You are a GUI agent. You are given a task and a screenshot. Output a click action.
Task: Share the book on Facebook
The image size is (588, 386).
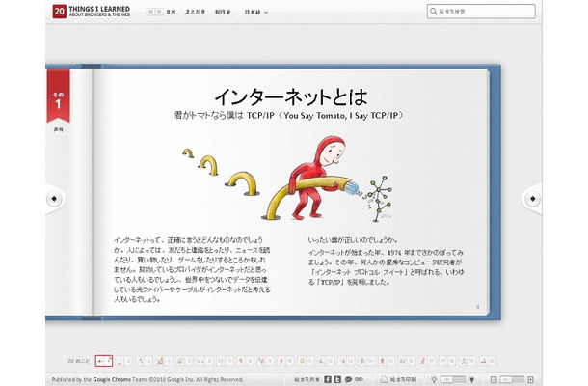coord(328,379)
